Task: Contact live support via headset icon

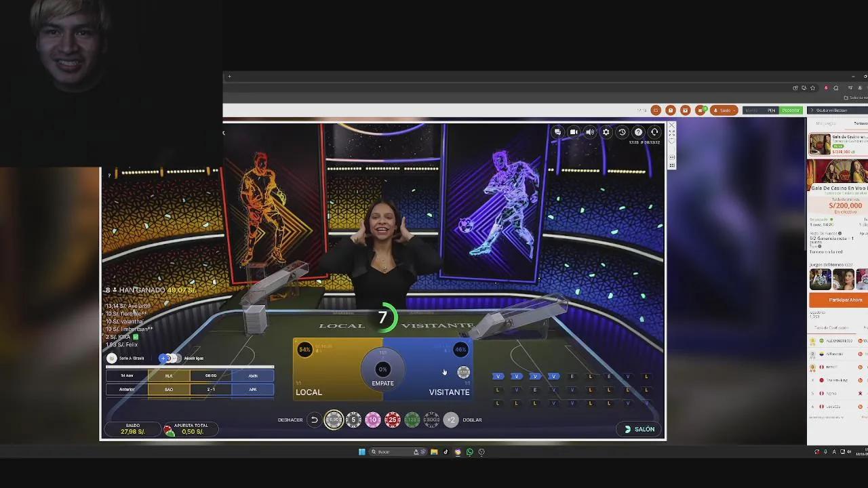Action: coord(654,133)
